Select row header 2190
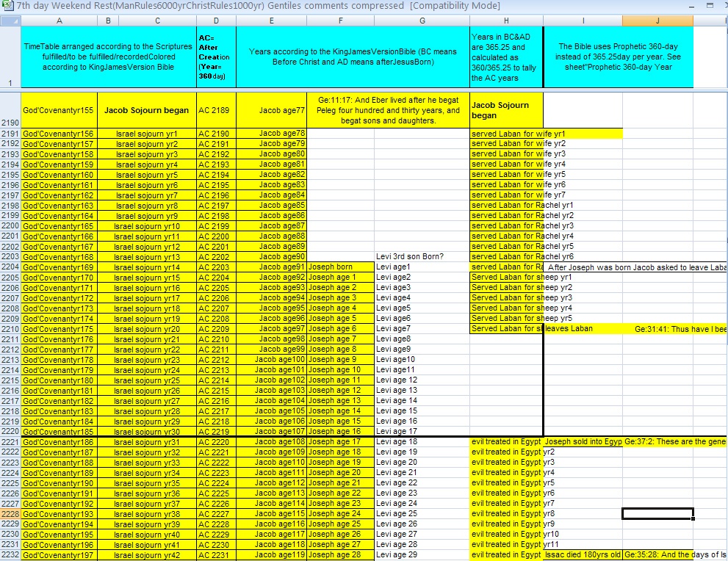This screenshot has width=728, height=561. (x=10, y=110)
